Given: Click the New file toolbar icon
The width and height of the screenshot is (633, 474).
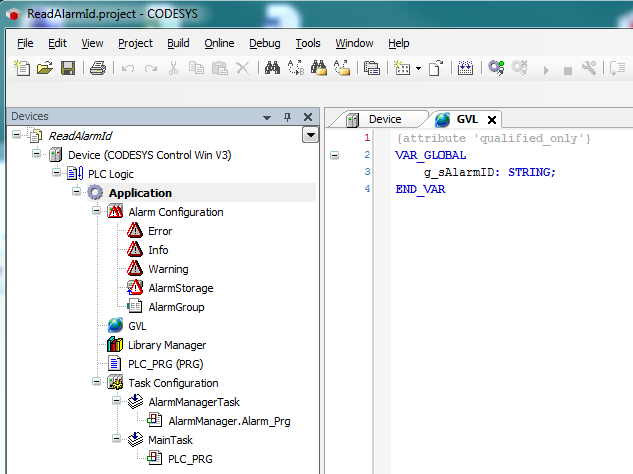Looking at the screenshot, I should click(x=22, y=68).
